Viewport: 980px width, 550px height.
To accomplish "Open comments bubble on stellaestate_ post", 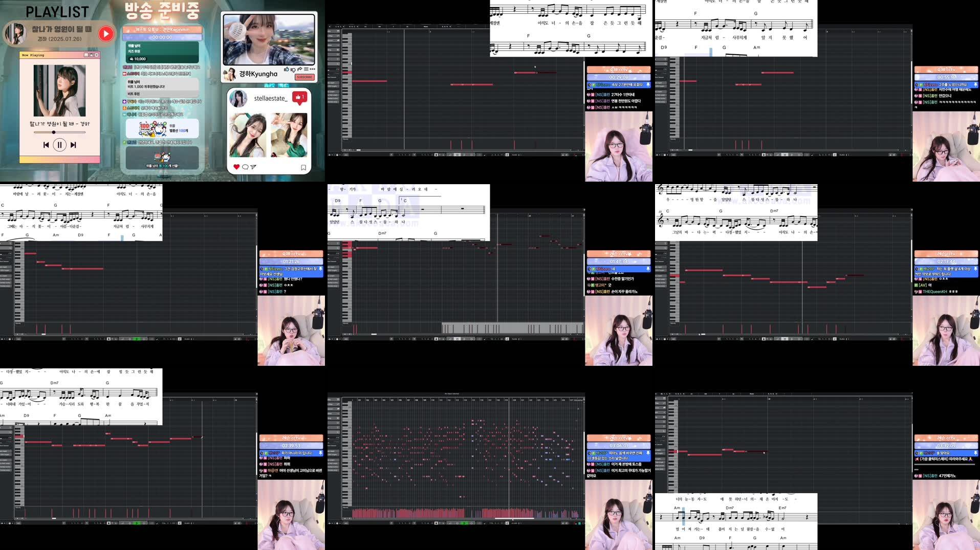I will (245, 167).
